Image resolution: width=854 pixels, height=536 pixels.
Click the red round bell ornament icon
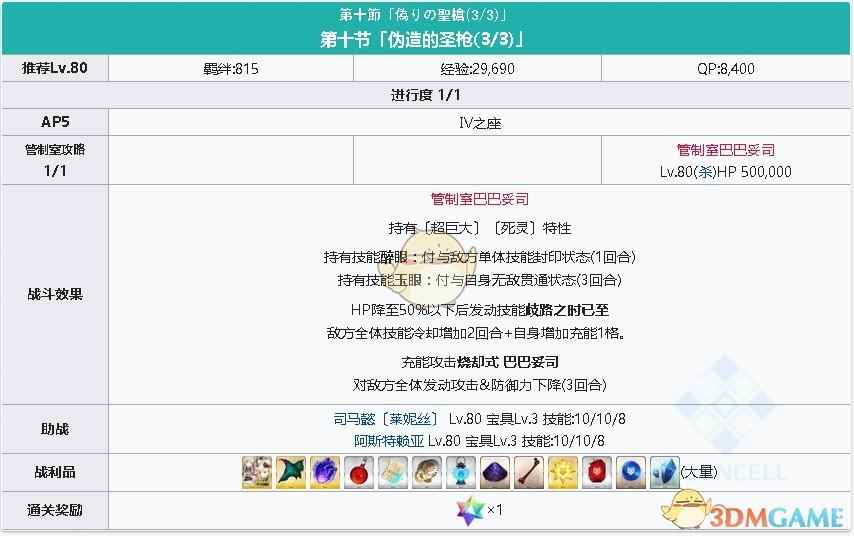(359, 472)
